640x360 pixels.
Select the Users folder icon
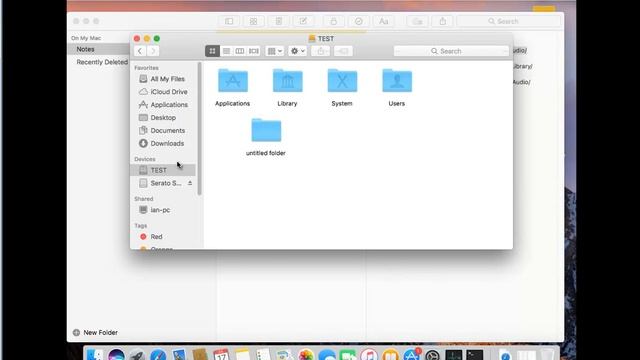coord(397,81)
